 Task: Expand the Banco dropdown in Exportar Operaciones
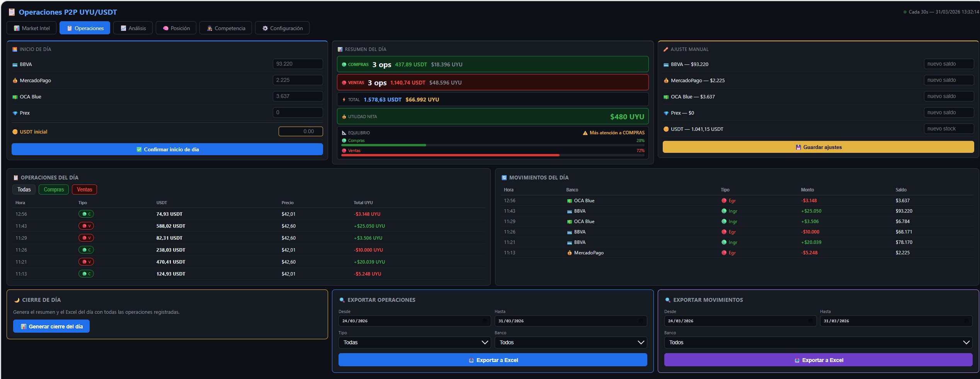click(570, 342)
